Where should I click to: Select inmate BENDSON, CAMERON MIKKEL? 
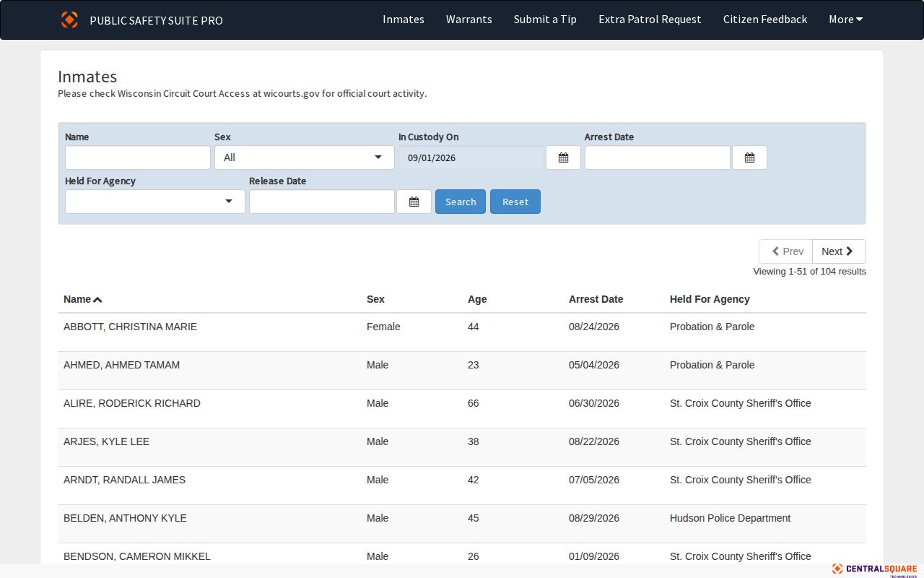click(137, 556)
